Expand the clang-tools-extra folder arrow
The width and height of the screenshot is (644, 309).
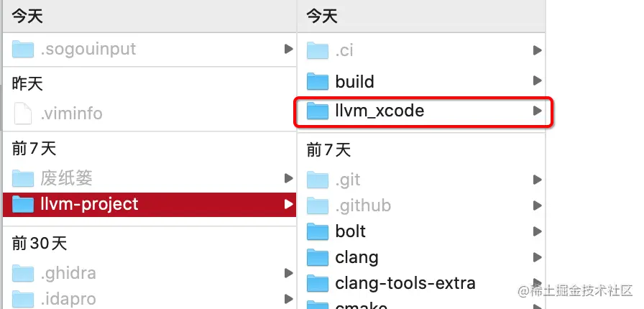[x=537, y=283]
